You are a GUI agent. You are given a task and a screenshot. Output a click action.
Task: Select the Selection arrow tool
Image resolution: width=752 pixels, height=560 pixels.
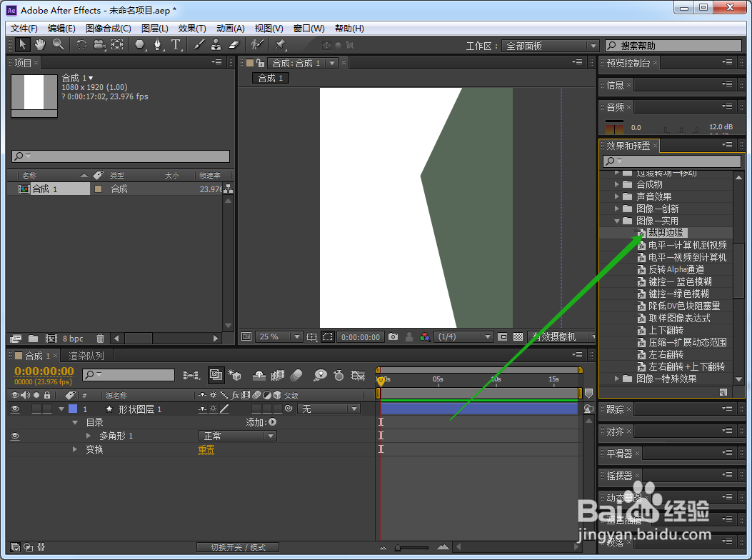22,44
